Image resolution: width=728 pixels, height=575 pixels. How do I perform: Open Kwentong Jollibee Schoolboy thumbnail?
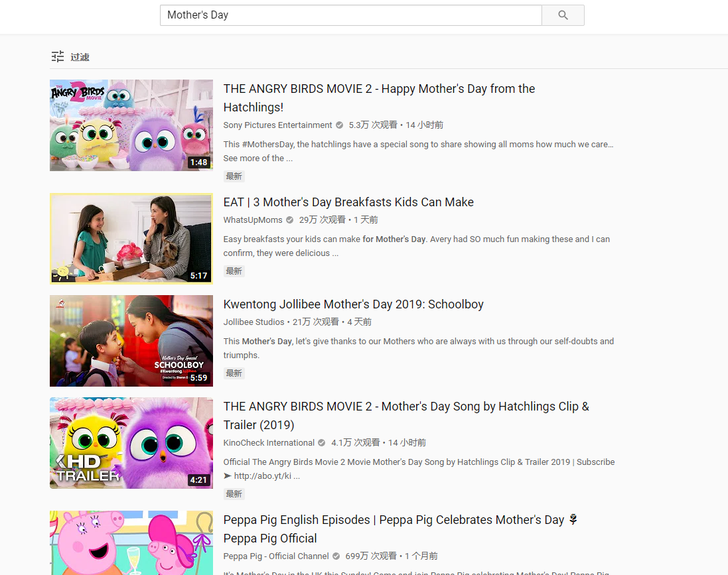click(x=131, y=341)
